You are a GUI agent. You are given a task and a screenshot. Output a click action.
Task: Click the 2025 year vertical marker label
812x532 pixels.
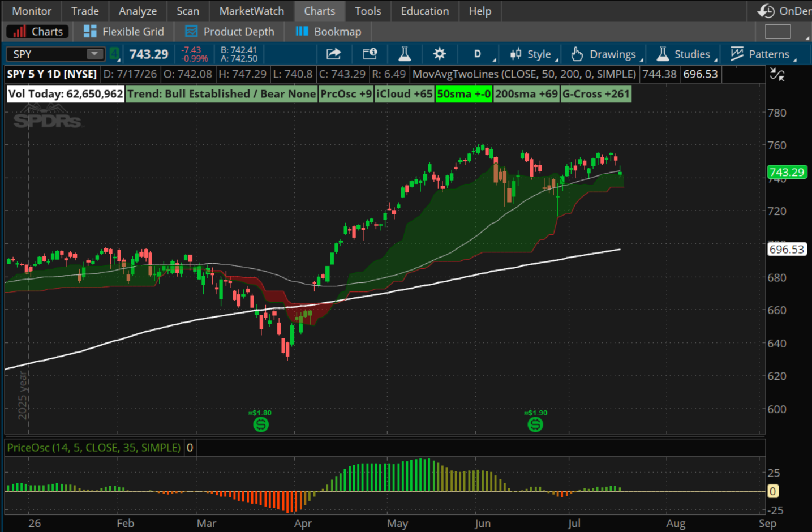tap(23, 395)
